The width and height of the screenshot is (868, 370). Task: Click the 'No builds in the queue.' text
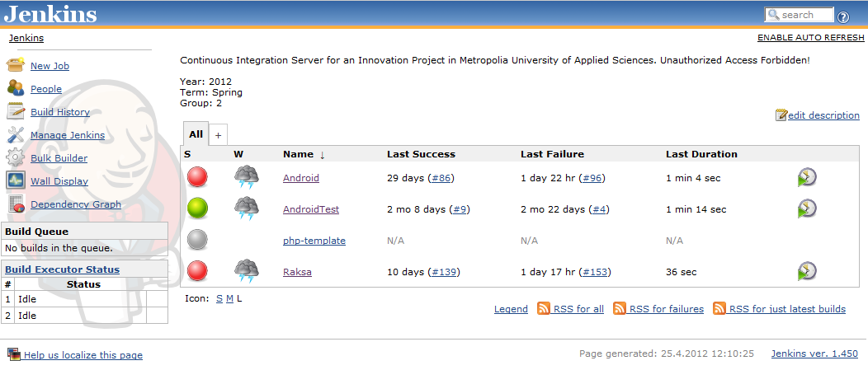59,248
